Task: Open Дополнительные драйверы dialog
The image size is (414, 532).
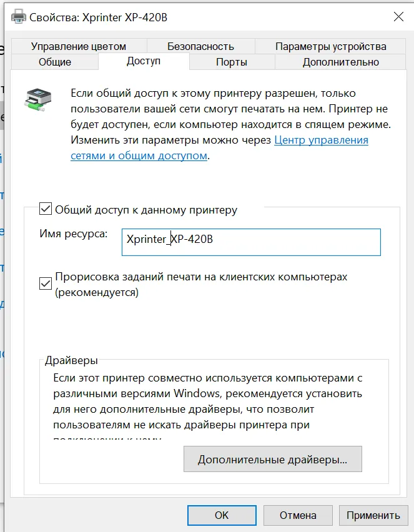Action: pos(273,459)
